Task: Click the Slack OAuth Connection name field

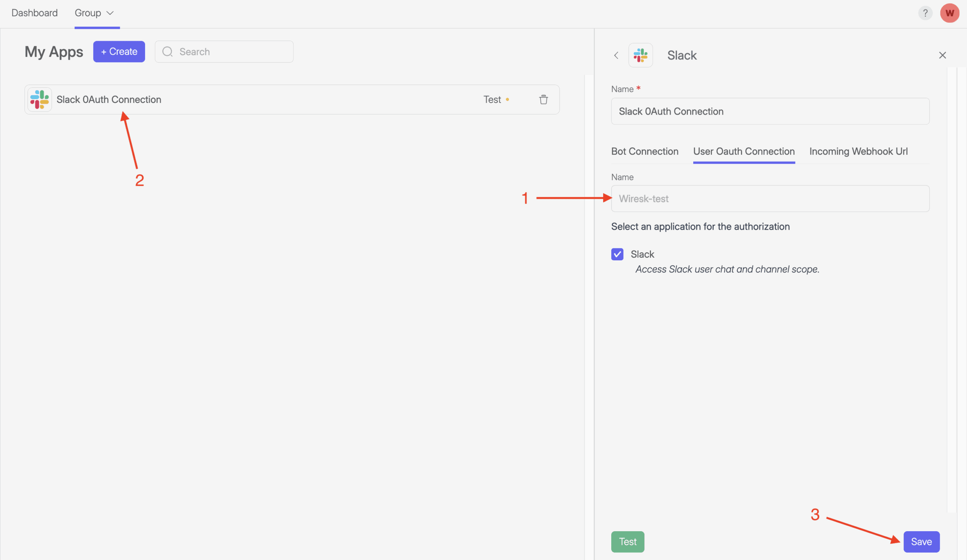Action: pos(770,111)
